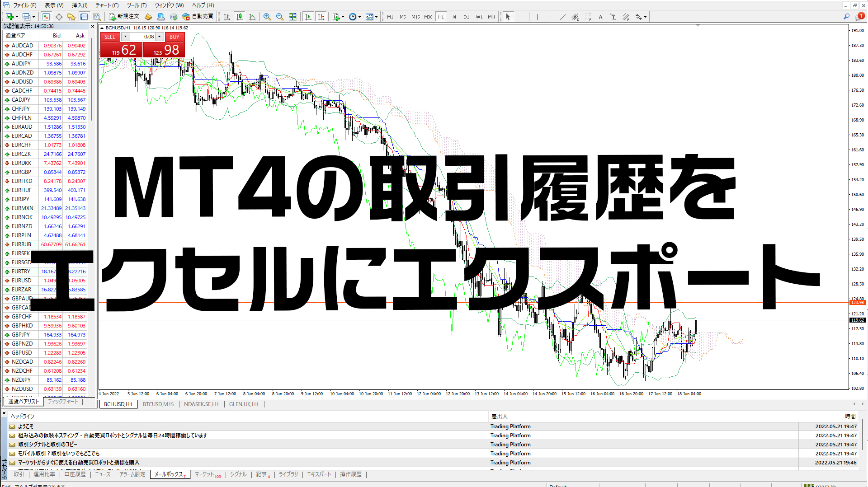The width and height of the screenshot is (868, 487).
Task: Click the tile windows icon
Action: coord(292,17)
